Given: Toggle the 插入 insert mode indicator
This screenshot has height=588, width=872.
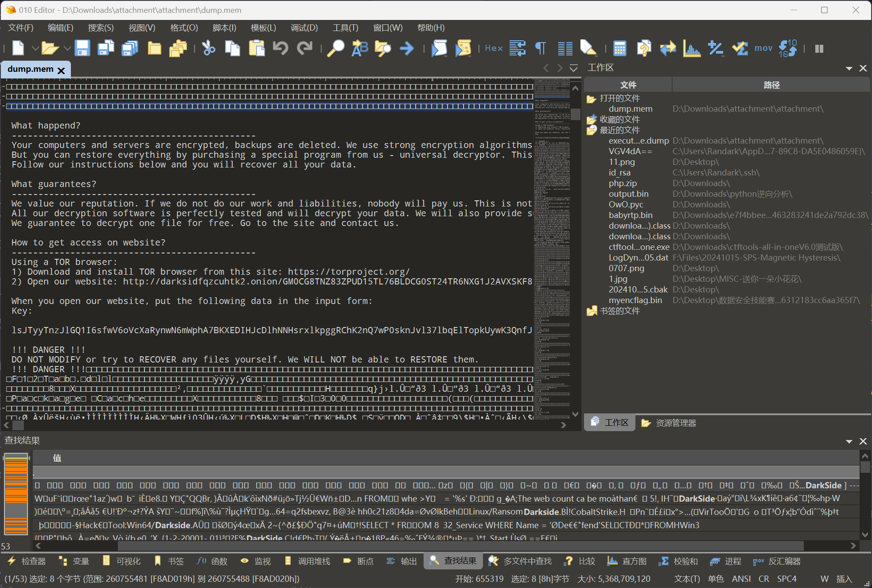Looking at the screenshot, I should tap(844, 579).
